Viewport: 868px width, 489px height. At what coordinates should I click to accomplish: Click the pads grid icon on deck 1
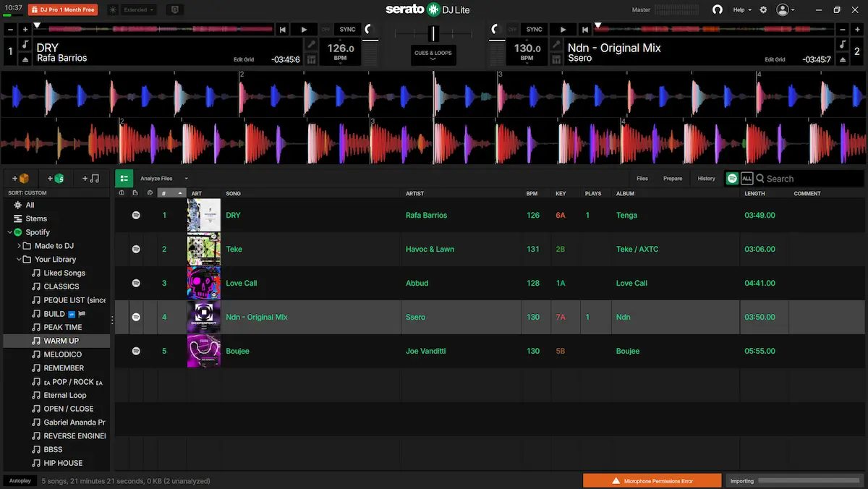(311, 60)
